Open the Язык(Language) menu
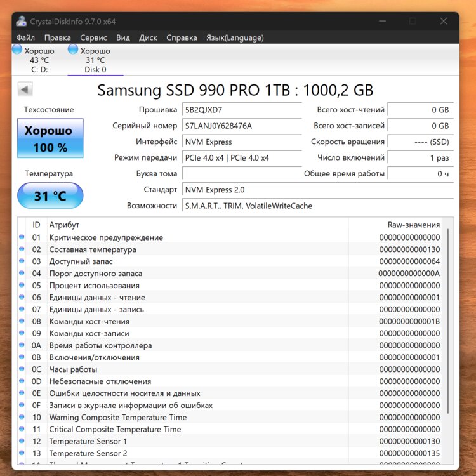476x476 pixels. 235,37
